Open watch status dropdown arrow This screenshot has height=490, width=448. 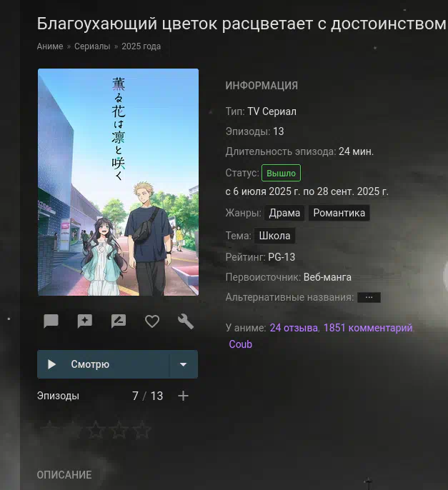[x=183, y=364]
